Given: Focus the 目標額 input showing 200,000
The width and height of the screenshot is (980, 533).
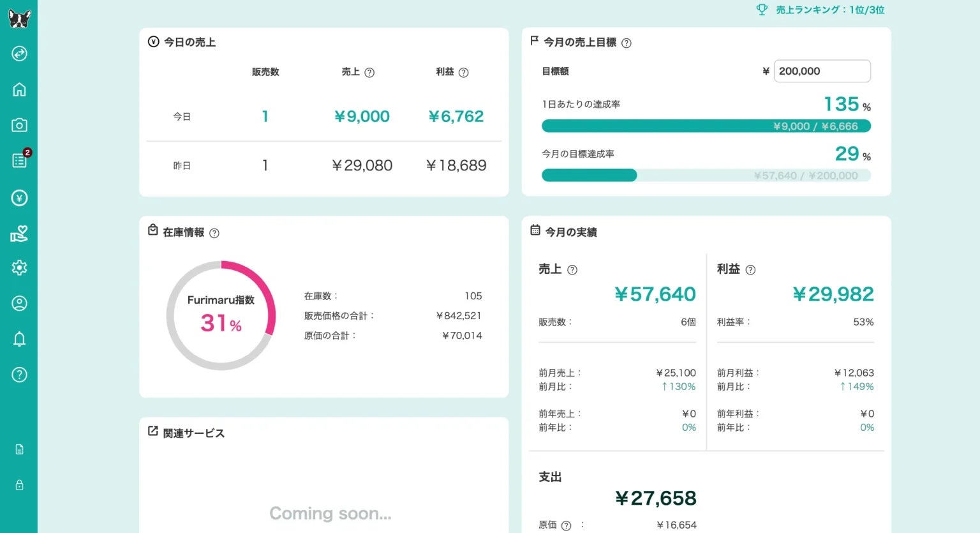Looking at the screenshot, I should tap(822, 71).
